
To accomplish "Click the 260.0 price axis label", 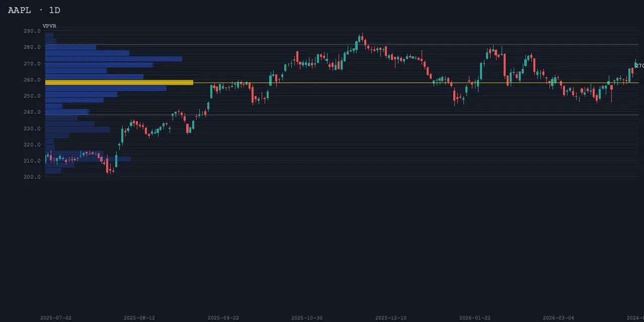I will point(32,80).
